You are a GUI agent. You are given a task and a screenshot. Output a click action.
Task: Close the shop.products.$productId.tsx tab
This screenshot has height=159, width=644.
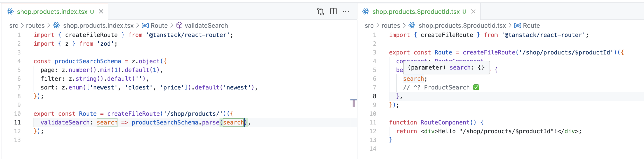[473, 11]
